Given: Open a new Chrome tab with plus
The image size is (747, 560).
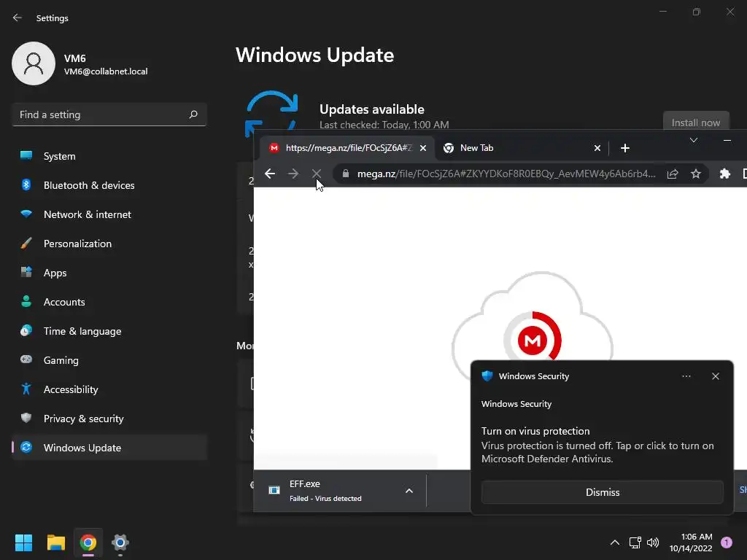Looking at the screenshot, I should pyautogui.click(x=625, y=148).
